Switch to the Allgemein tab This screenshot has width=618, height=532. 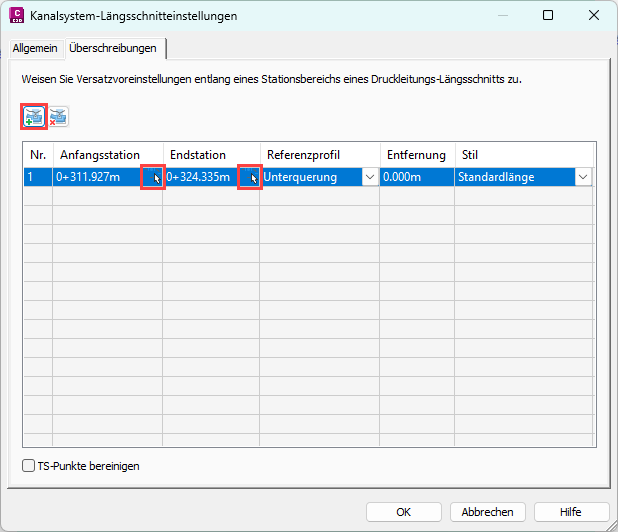35,48
